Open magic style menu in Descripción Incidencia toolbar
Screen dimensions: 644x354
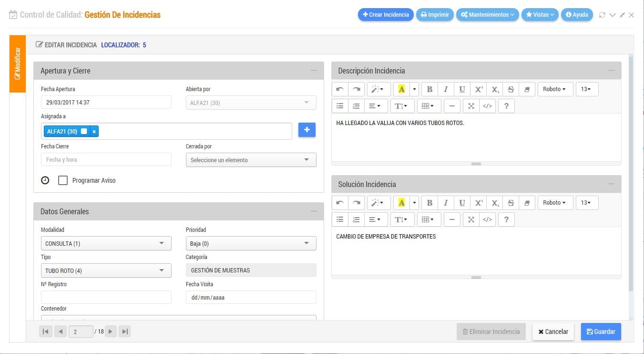[x=379, y=89]
